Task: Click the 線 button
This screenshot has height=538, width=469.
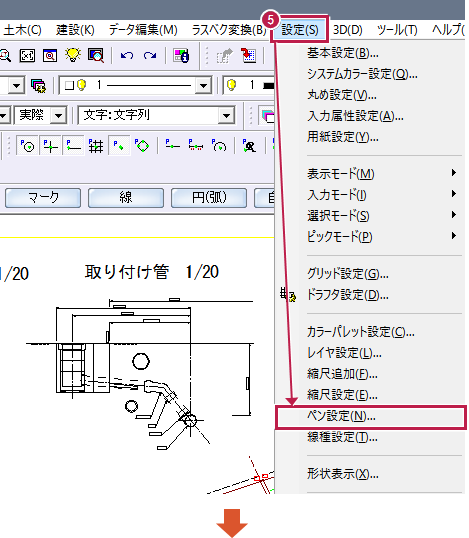Action: 126,198
